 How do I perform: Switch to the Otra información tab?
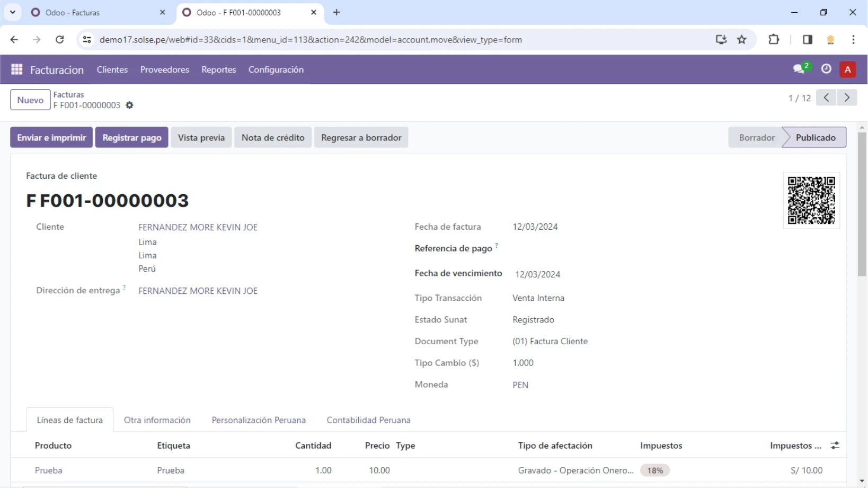pos(157,420)
